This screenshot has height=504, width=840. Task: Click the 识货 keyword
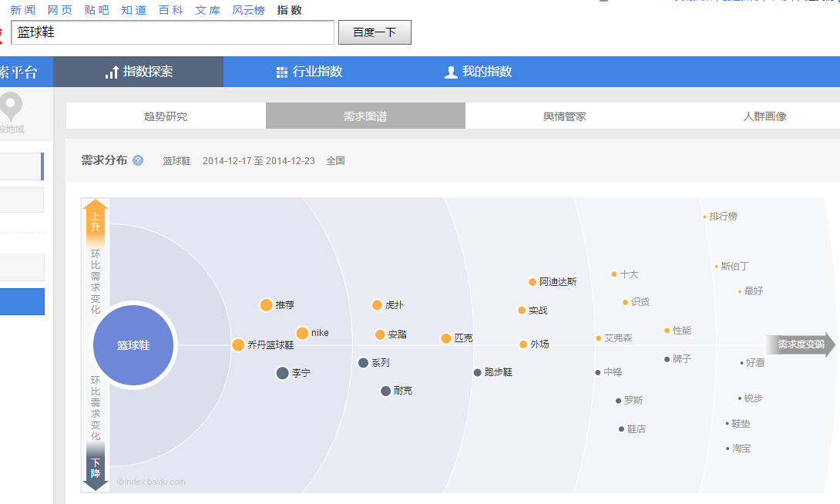click(640, 302)
